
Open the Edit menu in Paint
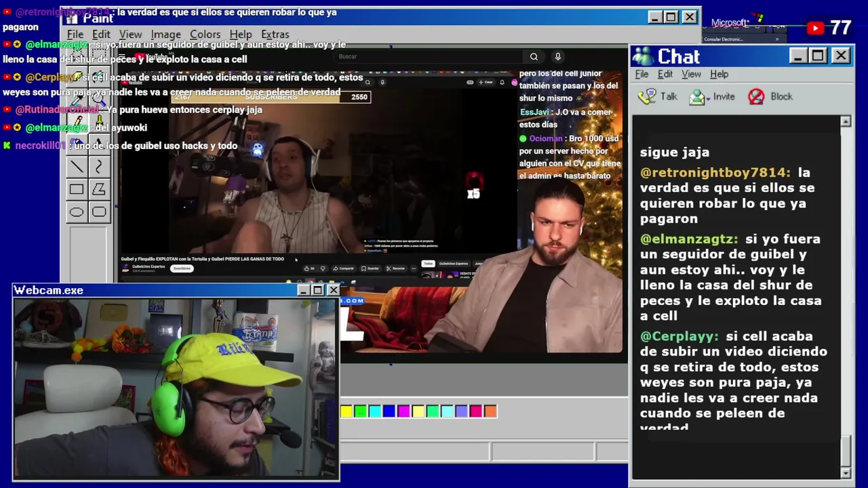click(101, 35)
